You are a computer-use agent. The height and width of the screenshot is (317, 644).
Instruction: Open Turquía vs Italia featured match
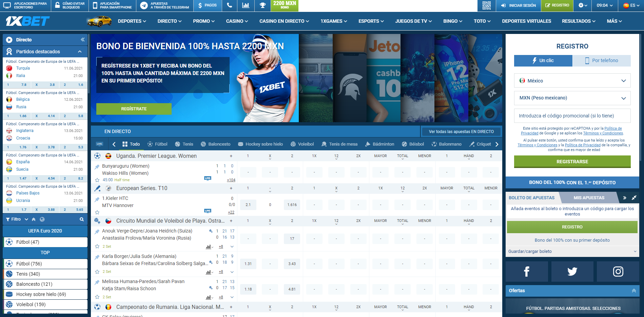(45, 72)
